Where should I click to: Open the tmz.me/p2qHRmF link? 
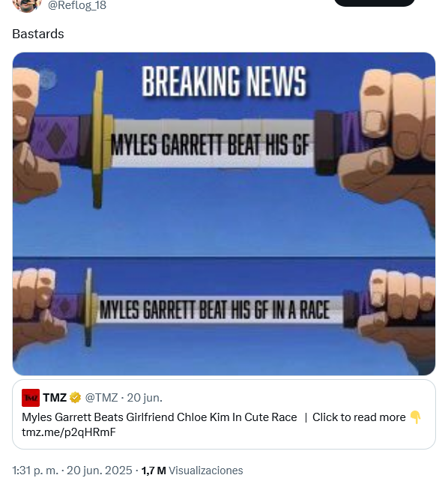coord(69,432)
